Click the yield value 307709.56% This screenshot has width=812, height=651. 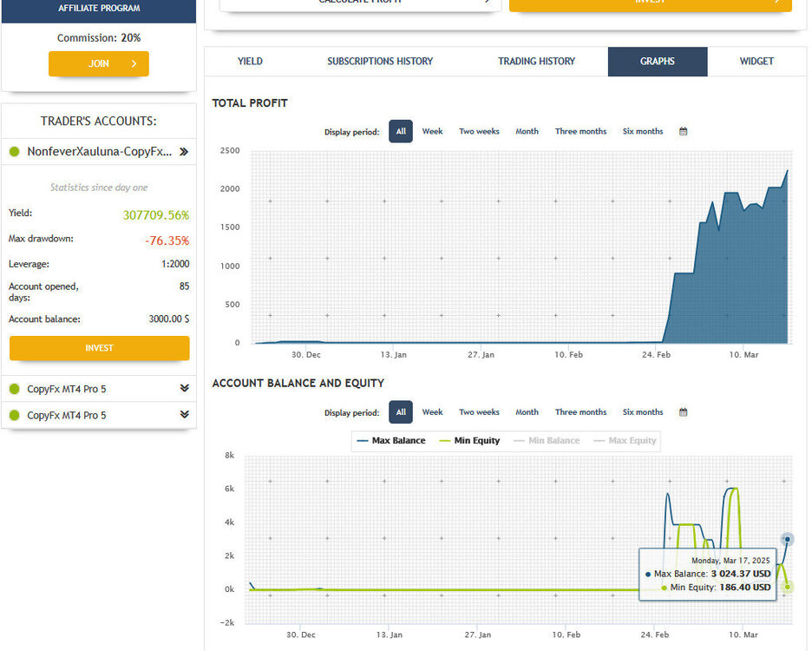pos(156,215)
